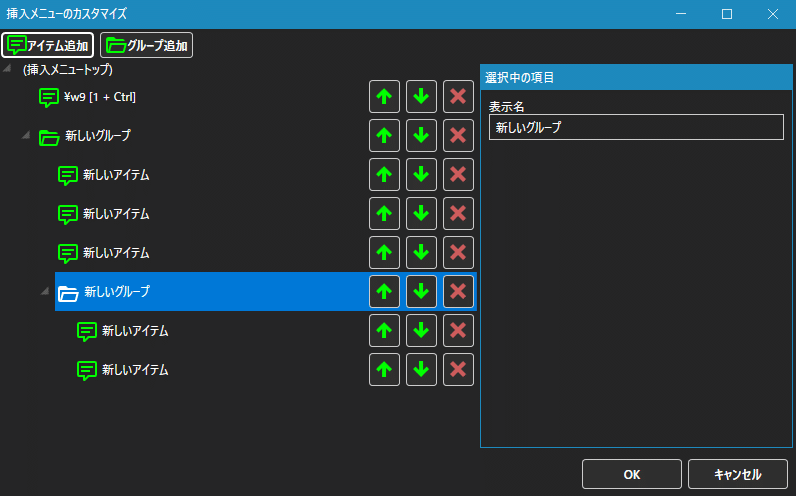Move the highlighted 新しいグループ row up

[x=384, y=291]
